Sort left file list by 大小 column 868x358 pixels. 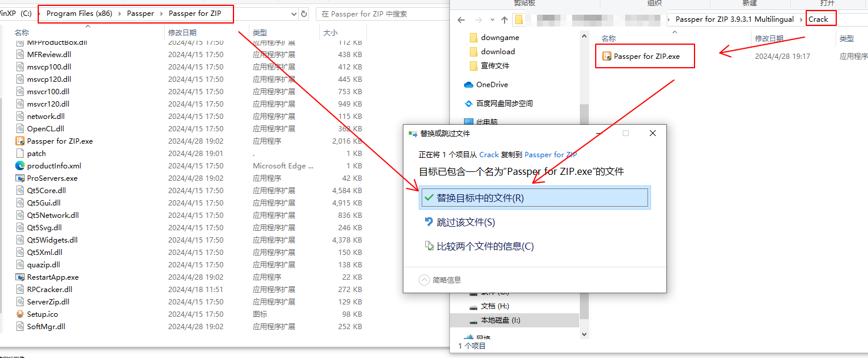point(330,32)
